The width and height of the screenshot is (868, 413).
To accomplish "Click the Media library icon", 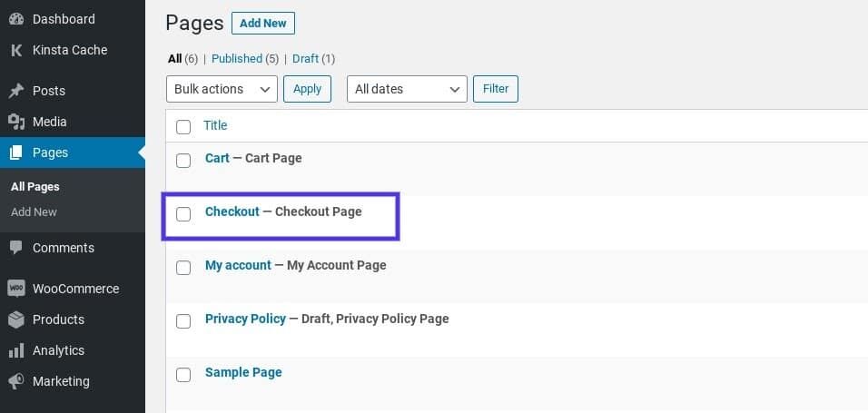I will 16,122.
